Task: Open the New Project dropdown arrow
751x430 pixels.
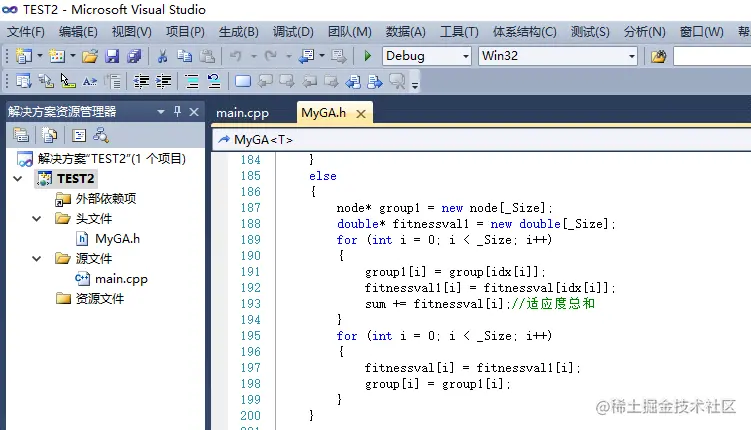Action: 40,56
